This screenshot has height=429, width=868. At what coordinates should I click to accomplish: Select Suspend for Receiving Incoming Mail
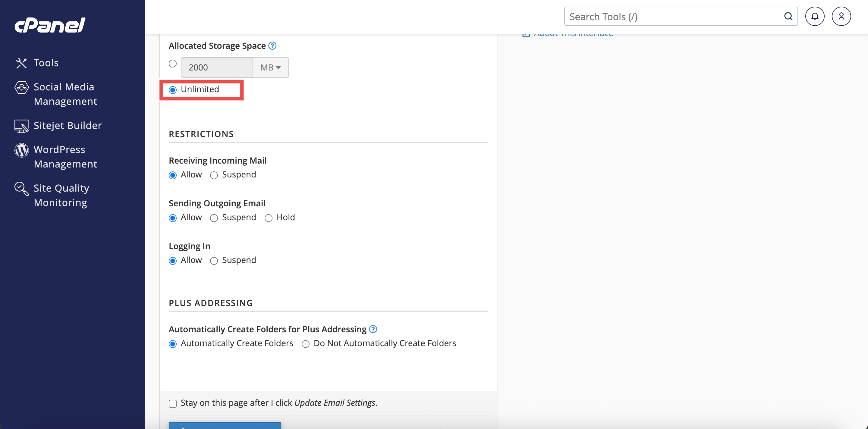pos(214,175)
